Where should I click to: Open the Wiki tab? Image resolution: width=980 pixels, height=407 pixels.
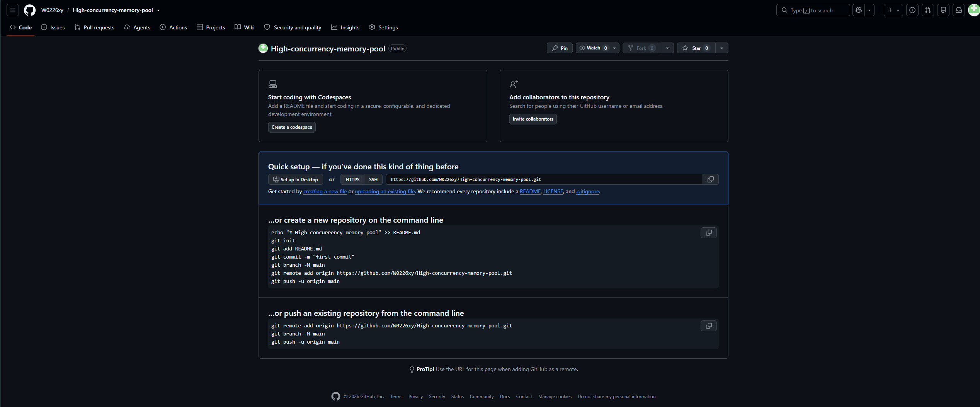coord(245,27)
